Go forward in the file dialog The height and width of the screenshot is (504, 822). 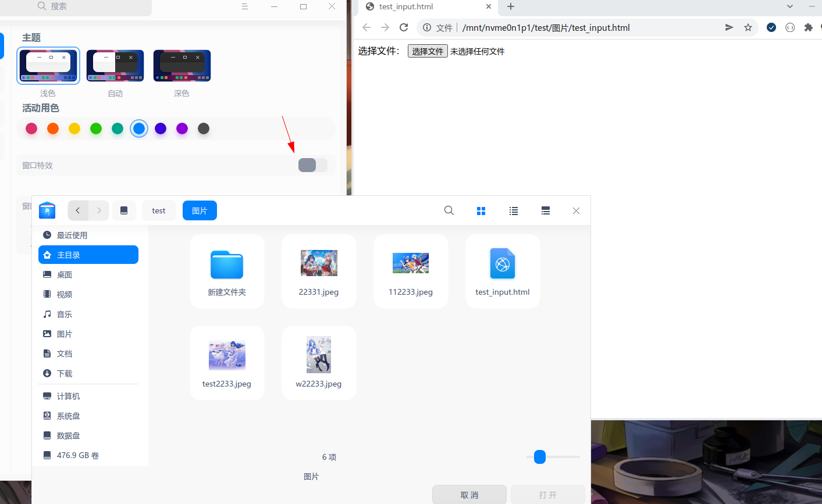point(99,210)
